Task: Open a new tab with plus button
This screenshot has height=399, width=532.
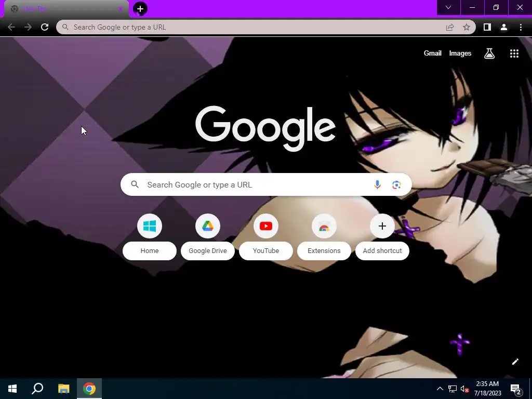Action: pos(140,9)
